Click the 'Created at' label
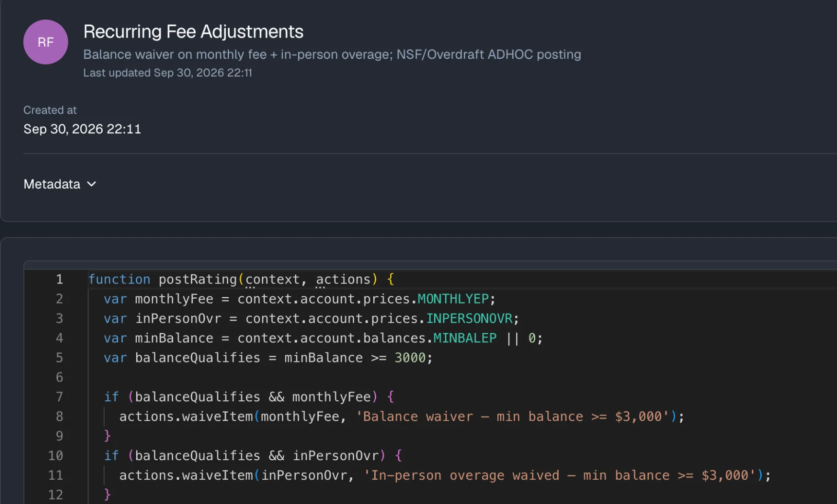Viewport: 837px width, 504px height. click(50, 110)
